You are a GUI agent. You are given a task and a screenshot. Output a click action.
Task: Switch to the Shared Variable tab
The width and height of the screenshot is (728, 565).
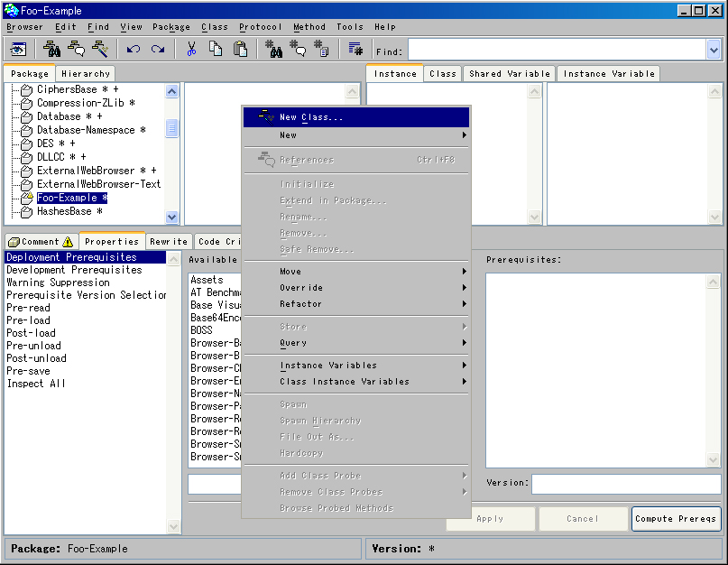pos(510,74)
